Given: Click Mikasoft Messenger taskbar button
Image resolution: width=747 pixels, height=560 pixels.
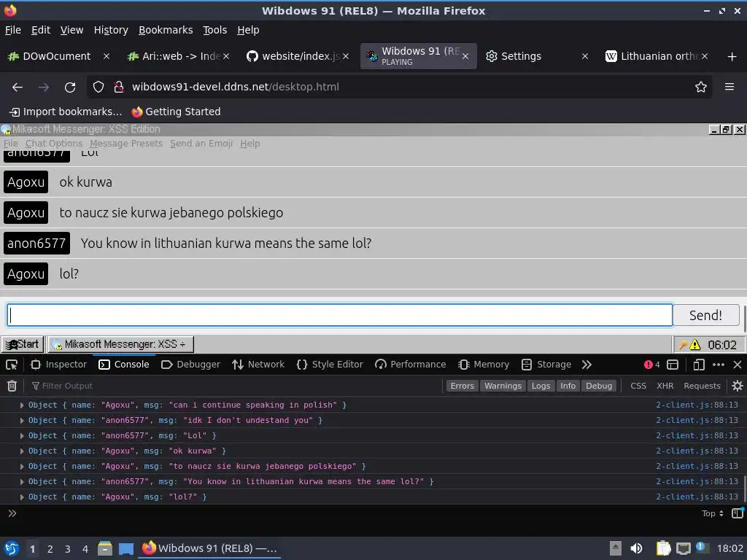Looking at the screenshot, I should point(120,344).
